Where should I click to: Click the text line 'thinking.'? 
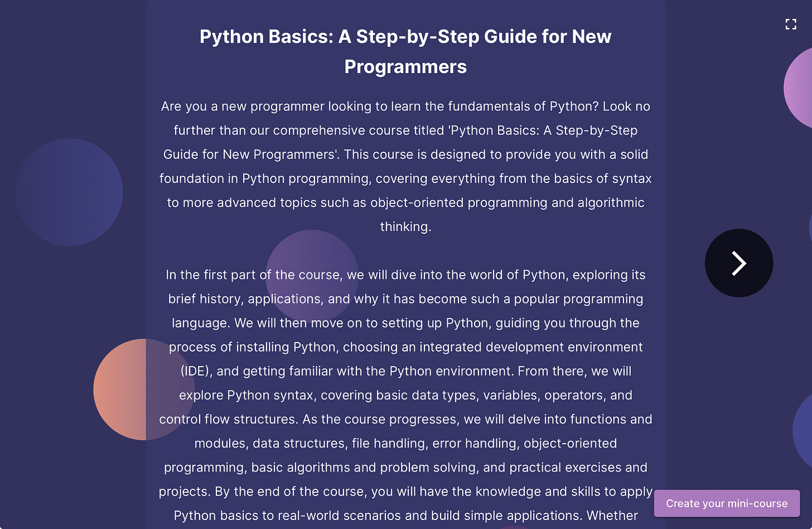coord(405,227)
